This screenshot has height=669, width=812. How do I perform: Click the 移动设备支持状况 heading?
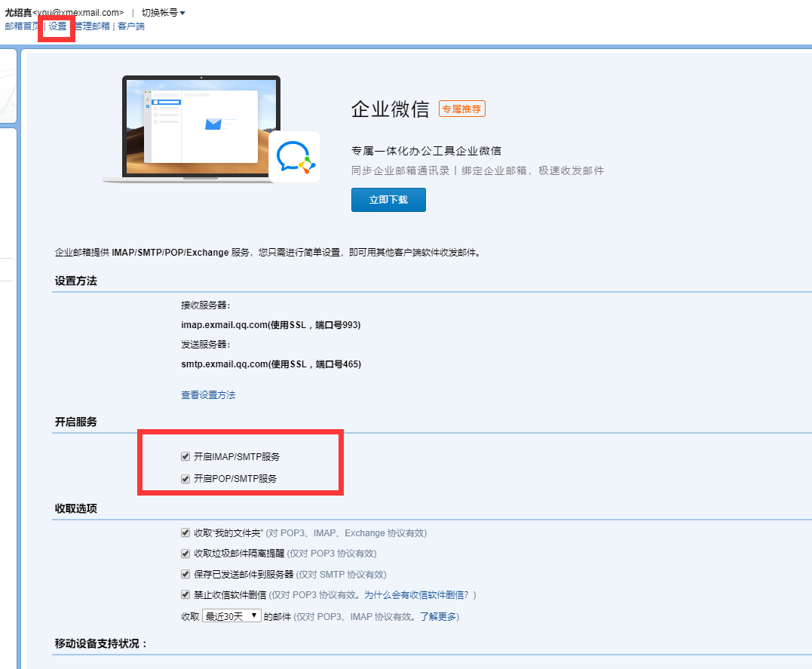(101, 643)
